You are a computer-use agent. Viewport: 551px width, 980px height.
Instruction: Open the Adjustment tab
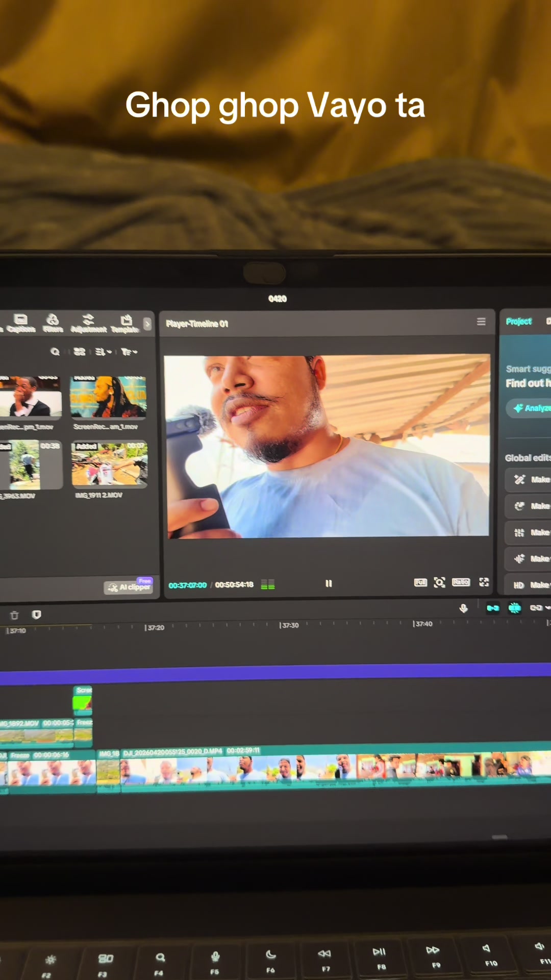click(88, 324)
